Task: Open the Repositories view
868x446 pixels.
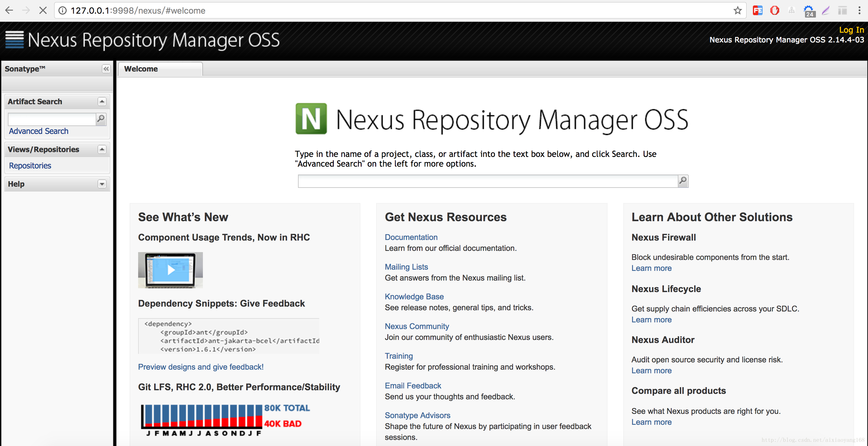Action: point(30,165)
